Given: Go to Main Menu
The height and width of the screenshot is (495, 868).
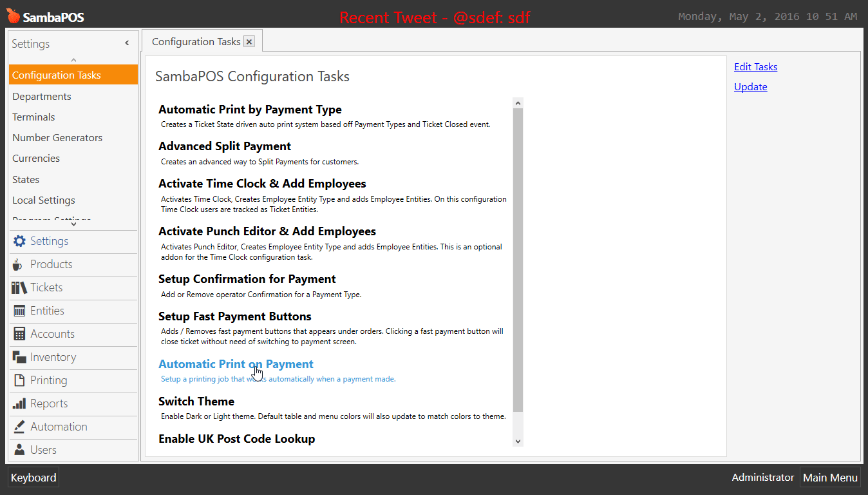Looking at the screenshot, I should pos(830,478).
